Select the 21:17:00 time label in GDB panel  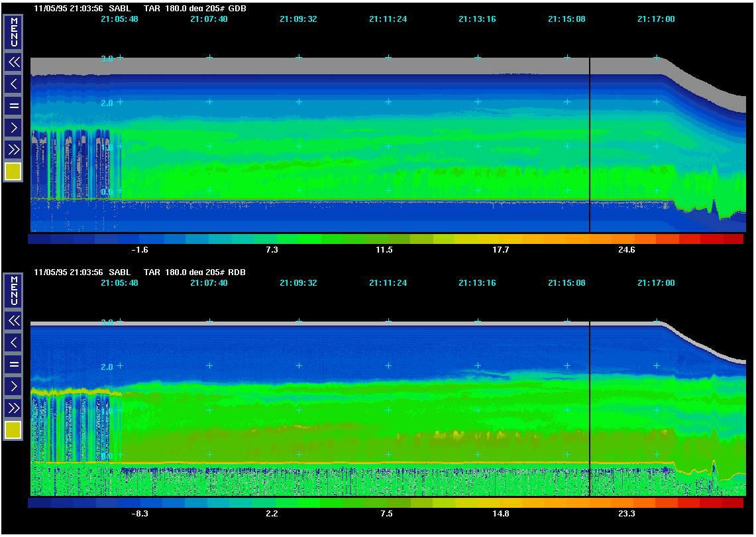pos(656,19)
